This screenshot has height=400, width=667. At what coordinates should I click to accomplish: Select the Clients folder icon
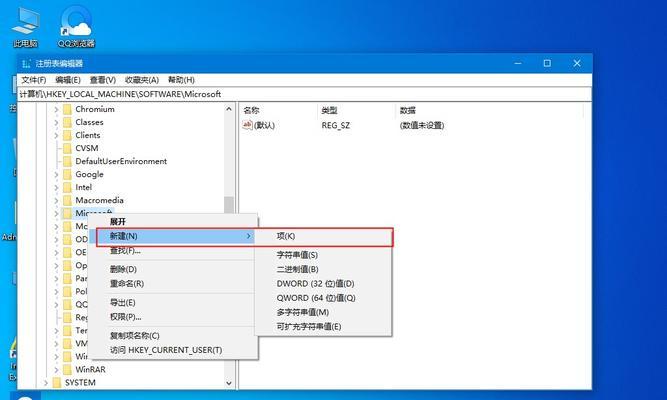(x=67, y=135)
